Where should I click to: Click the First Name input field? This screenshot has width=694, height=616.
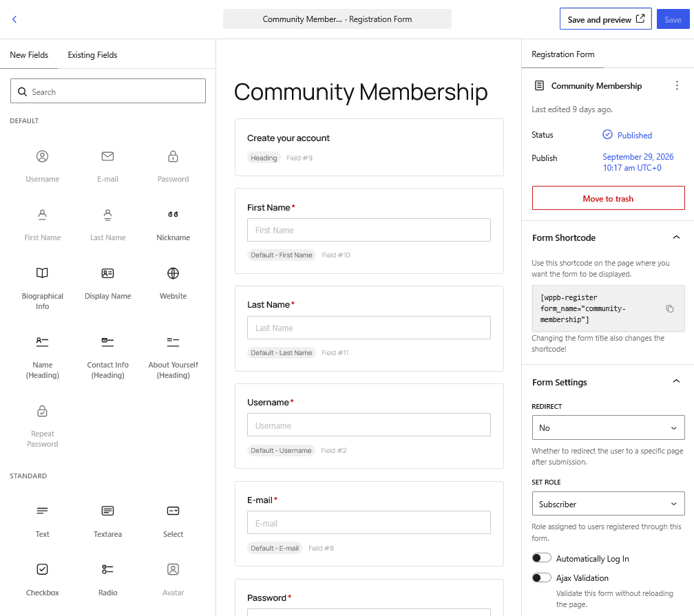pyautogui.click(x=369, y=230)
